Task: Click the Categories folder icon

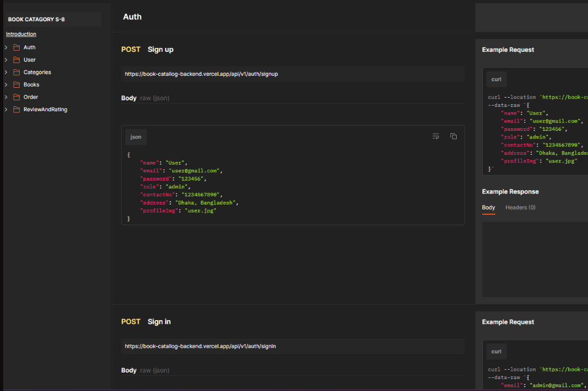Action: (16, 72)
